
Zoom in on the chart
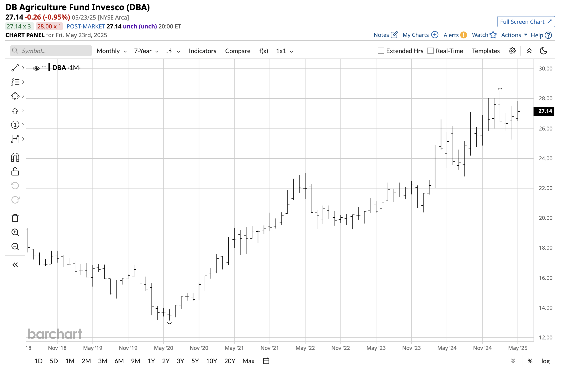(x=15, y=232)
